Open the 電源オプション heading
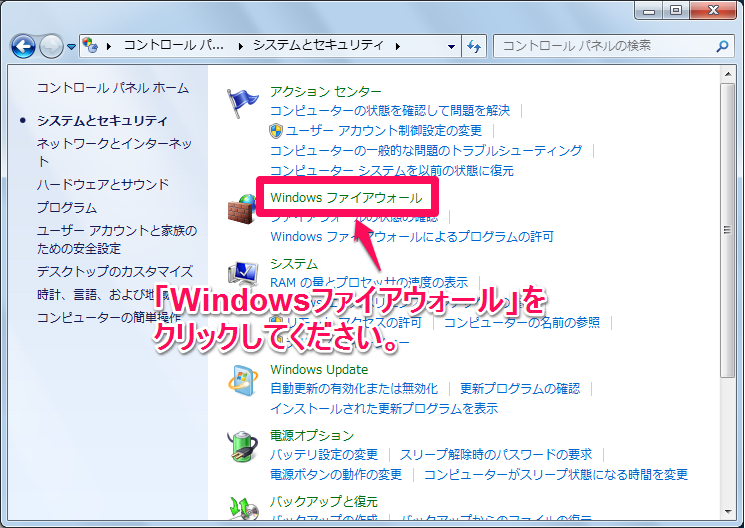The width and height of the screenshot is (745, 528). 312,435
